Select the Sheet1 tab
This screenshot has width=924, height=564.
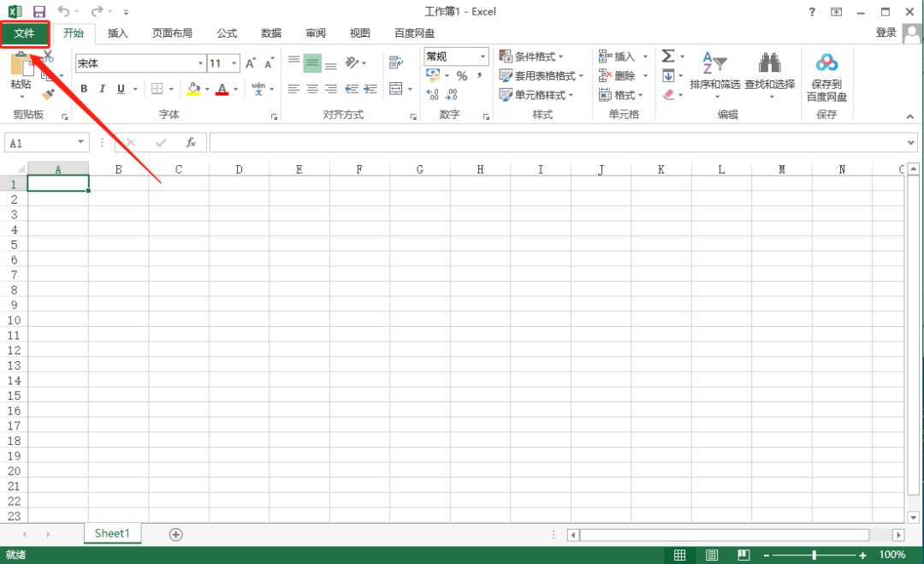pyautogui.click(x=112, y=533)
